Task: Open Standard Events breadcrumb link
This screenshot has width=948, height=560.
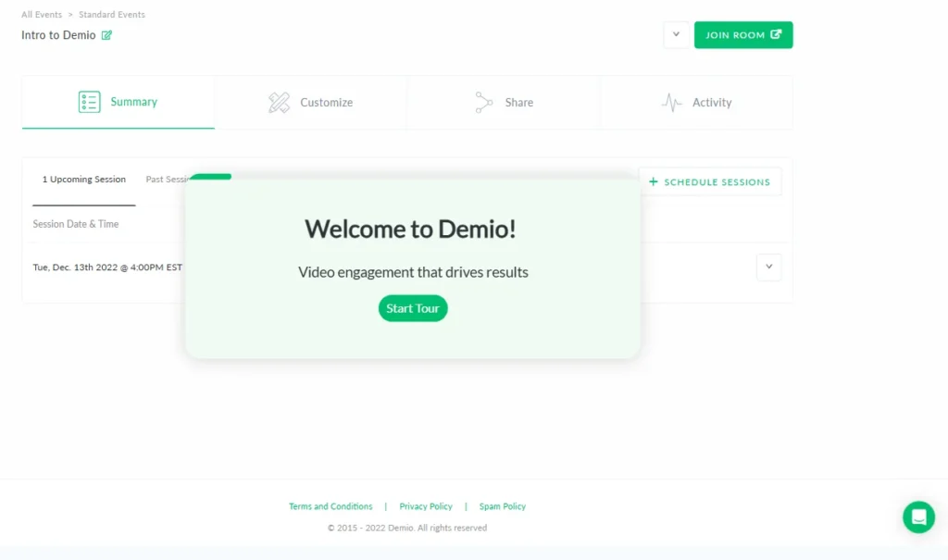Action: pyautogui.click(x=112, y=15)
